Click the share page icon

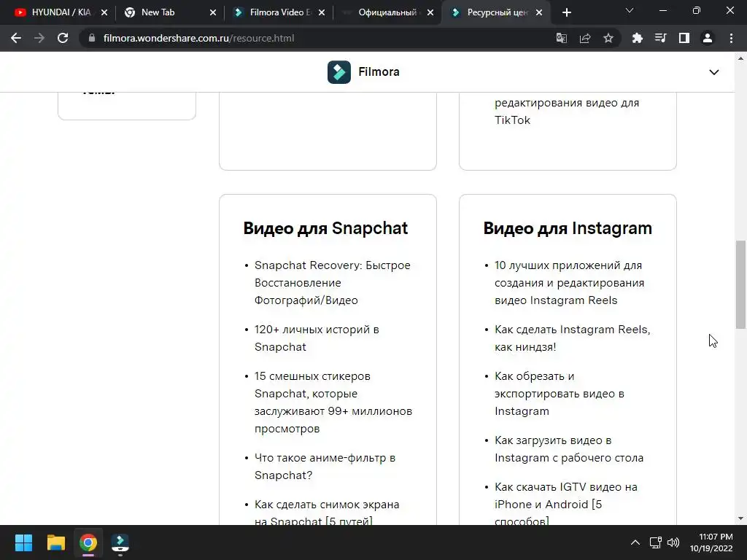(585, 38)
